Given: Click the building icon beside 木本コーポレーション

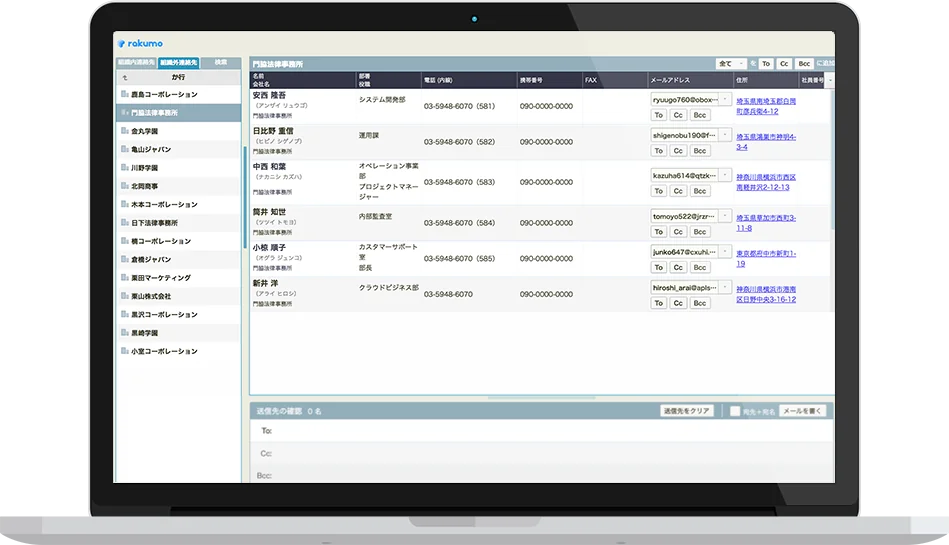Looking at the screenshot, I should click(124, 204).
